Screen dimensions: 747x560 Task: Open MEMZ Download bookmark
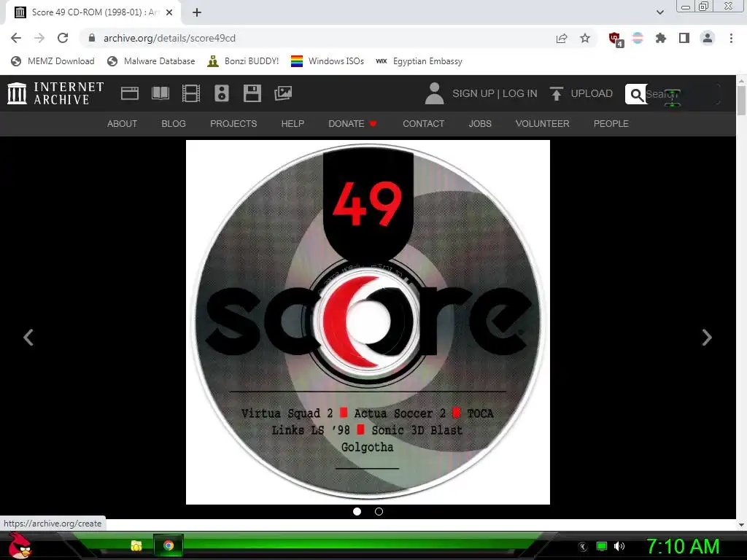point(53,61)
